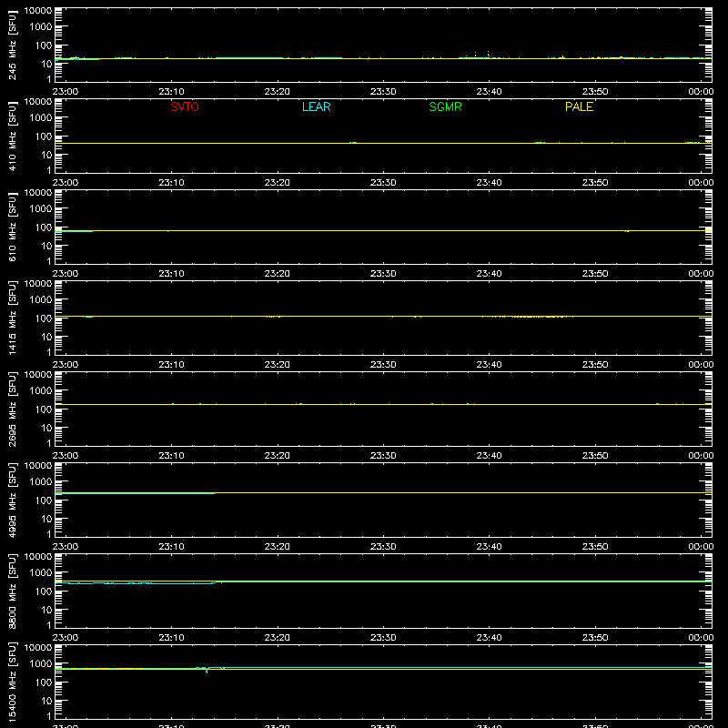Click the 10000 tick label on the 15400 MHz axis

point(38,648)
